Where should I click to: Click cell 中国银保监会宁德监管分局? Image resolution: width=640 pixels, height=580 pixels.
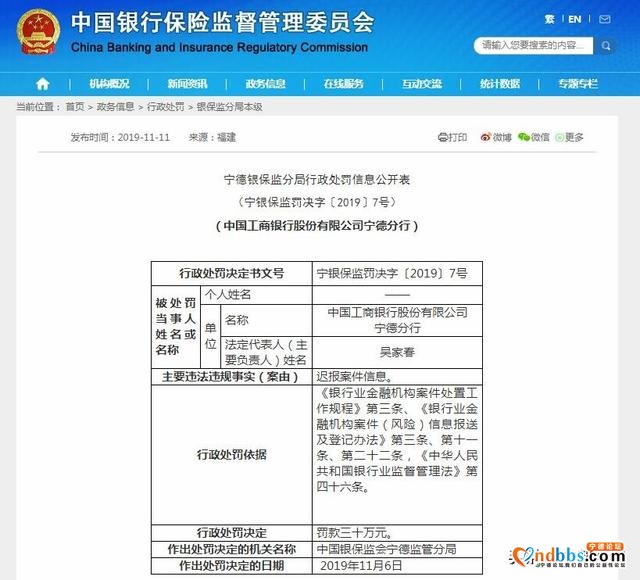pos(387,549)
